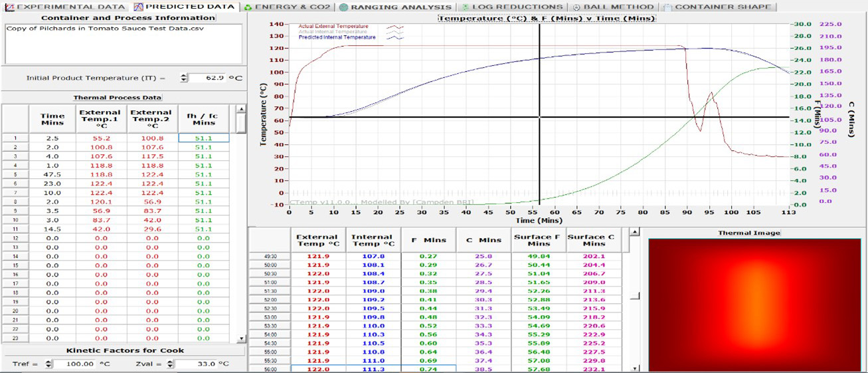Screen dimensions: 868x373
Task: Click External Temp.2 cell 117.5
Action: 152,156
